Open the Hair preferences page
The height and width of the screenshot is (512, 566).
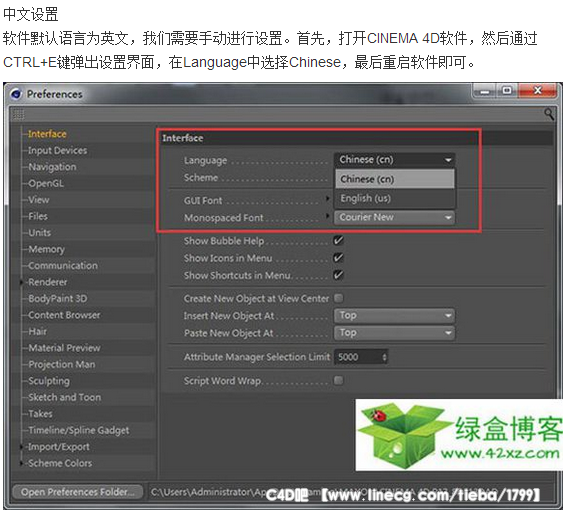38,331
